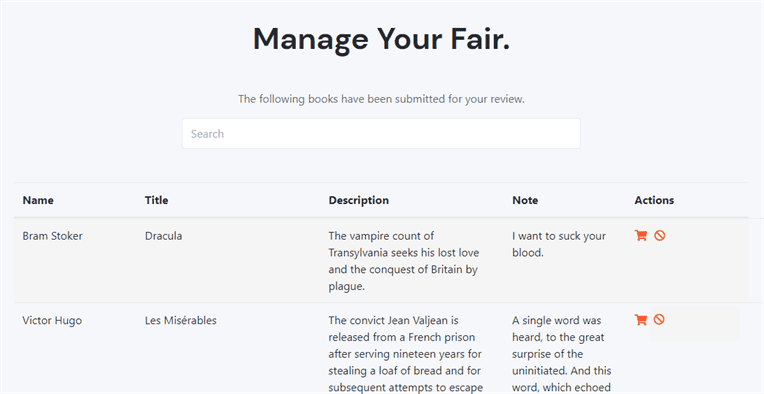
Task: Select the Bram Stoker name cell
Action: point(53,236)
